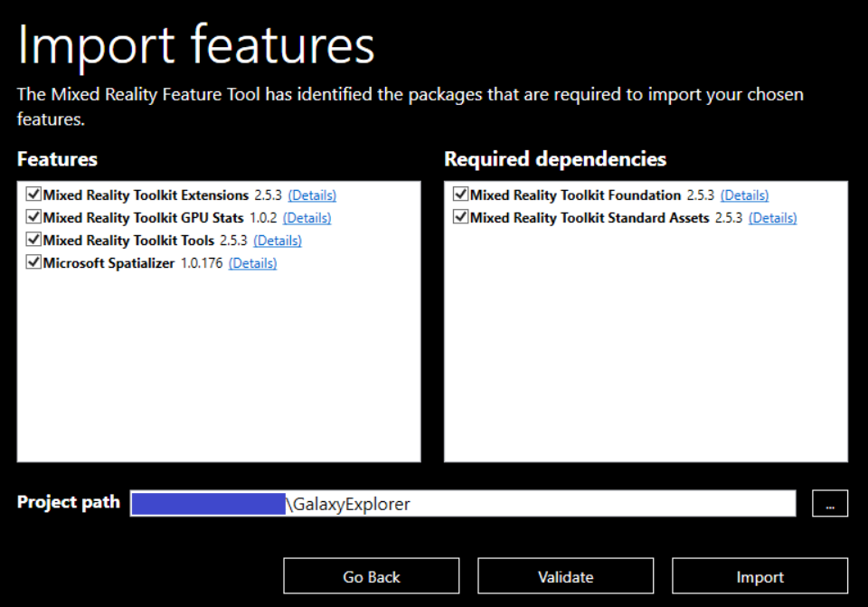The image size is (868, 607).
Task: Click the Go Back button
Action: pyautogui.click(x=371, y=576)
